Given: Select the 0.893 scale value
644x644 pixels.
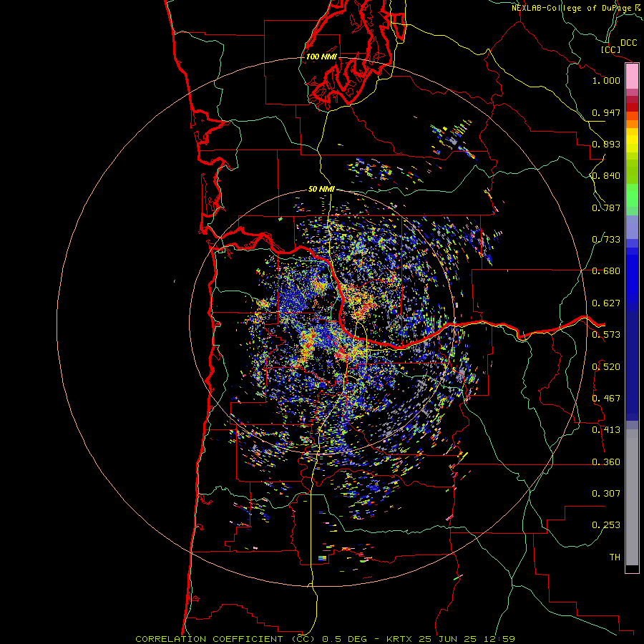Looking at the screenshot, I should (606, 144).
